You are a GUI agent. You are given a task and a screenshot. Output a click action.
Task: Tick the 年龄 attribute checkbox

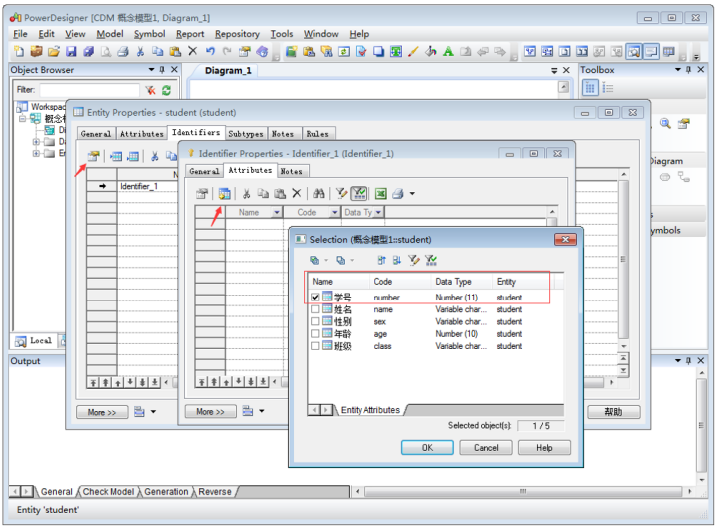(316, 334)
